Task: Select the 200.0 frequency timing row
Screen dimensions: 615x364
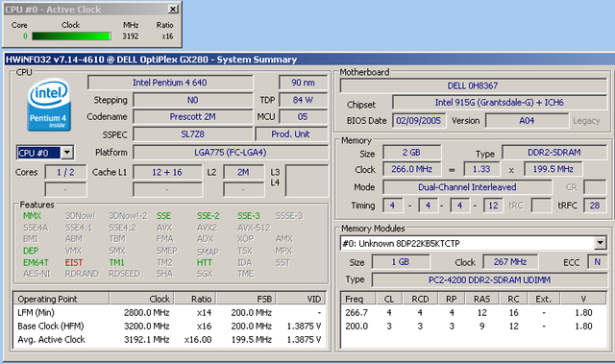Action: pyautogui.click(x=474, y=326)
